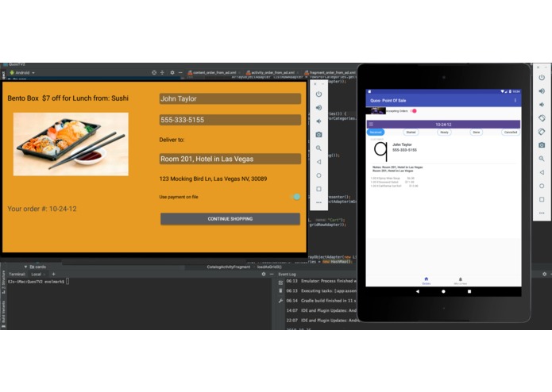The height and width of the screenshot is (392, 552).
Task: Open the Point Of Sale overflow menu
Action: (x=515, y=101)
